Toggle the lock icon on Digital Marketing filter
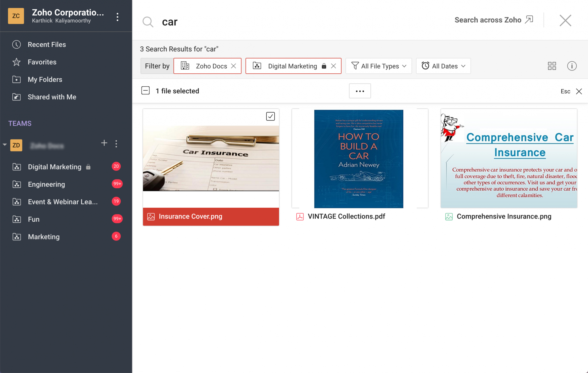Viewport: 588px width, 373px height. (324, 66)
